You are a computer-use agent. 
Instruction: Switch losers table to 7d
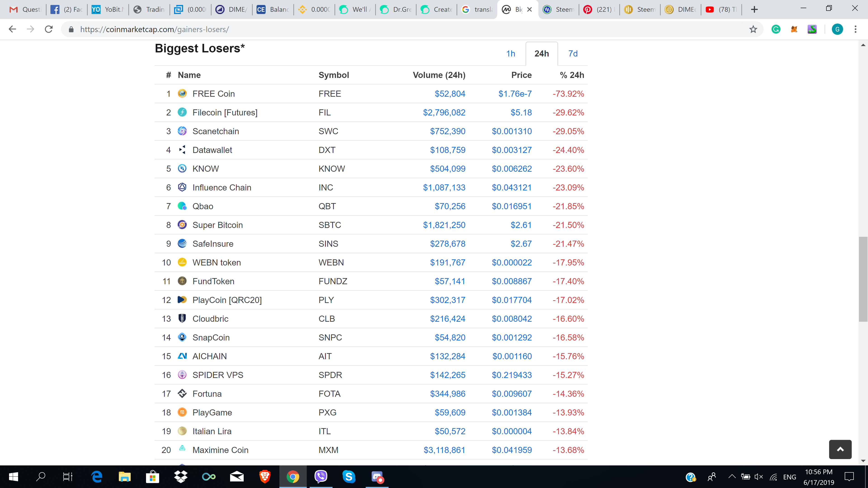click(573, 54)
